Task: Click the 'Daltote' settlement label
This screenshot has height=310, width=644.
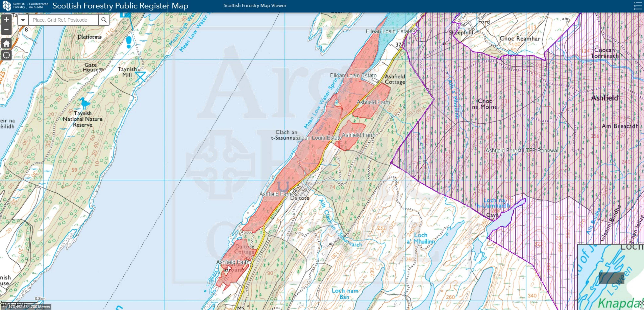Action: pyautogui.click(x=300, y=198)
